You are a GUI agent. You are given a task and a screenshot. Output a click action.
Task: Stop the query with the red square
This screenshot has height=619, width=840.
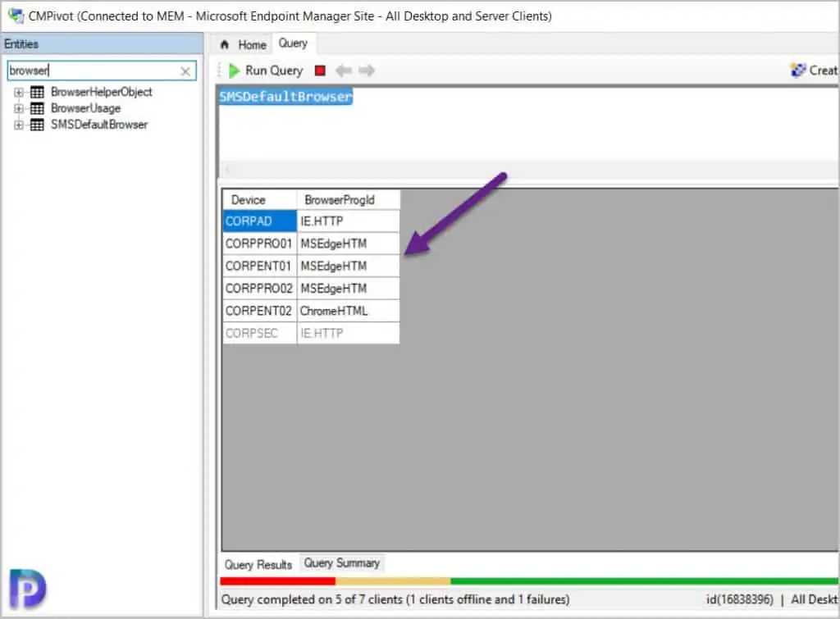coord(320,71)
